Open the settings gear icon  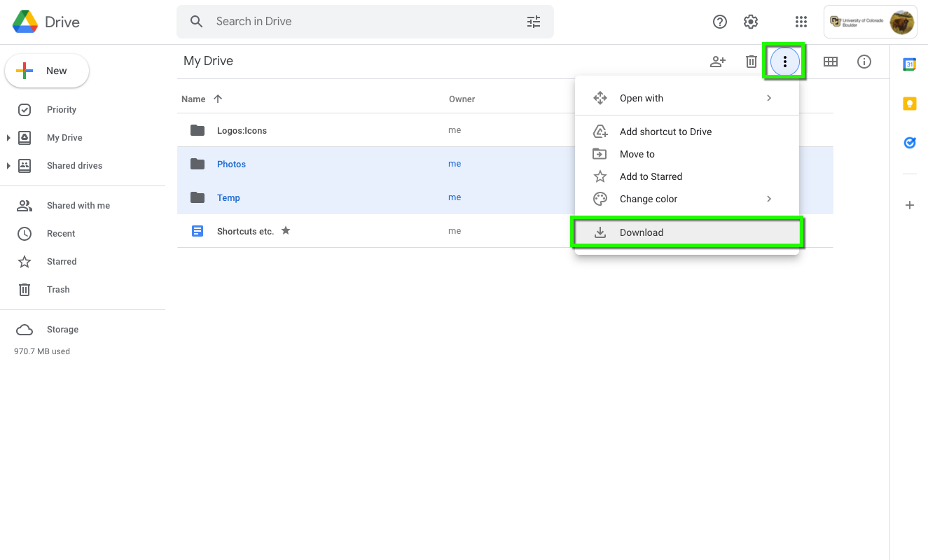coord(751,22)
